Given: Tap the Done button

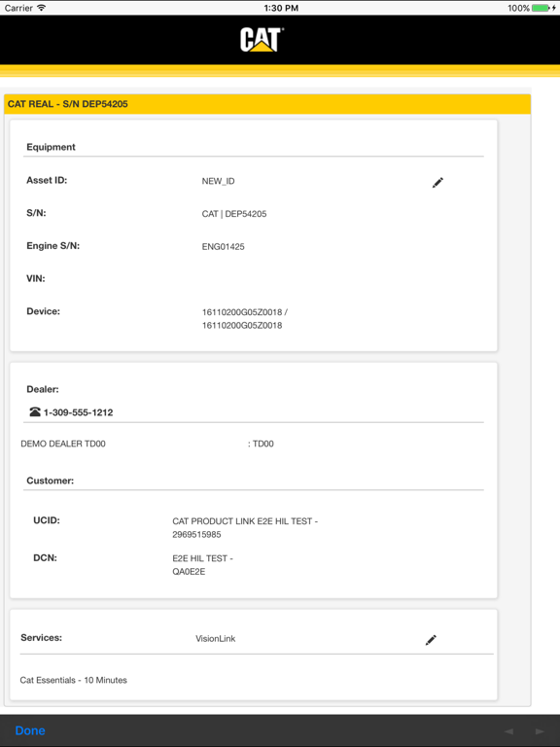Looking at the screenshot, I should (30, 730).
